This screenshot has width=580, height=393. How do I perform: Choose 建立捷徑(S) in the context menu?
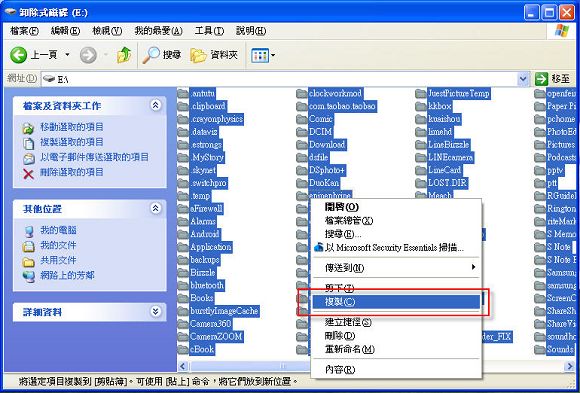click(396, 322)
